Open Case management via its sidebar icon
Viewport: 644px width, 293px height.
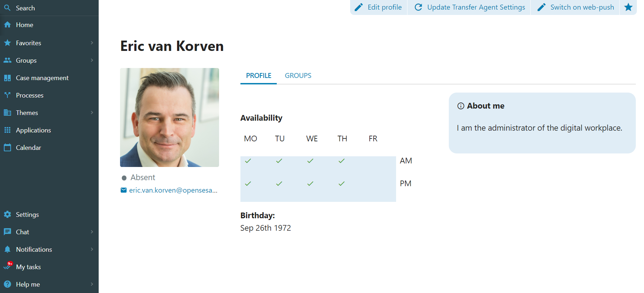[7, 78]
